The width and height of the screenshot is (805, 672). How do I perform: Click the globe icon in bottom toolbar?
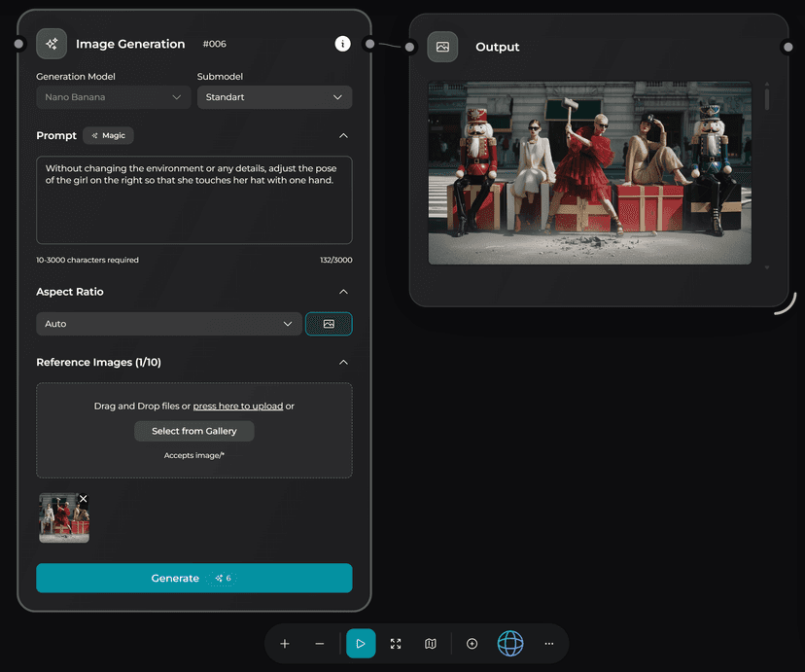point(510,644)
